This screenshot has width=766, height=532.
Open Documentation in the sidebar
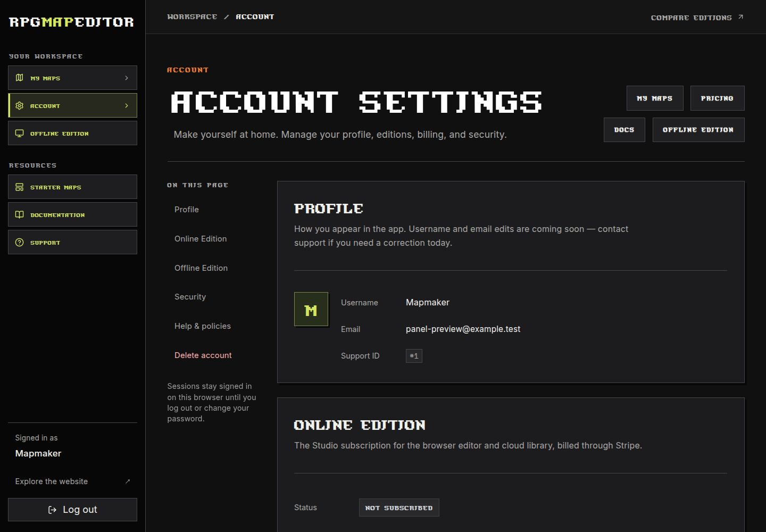(x=72, y=214)
